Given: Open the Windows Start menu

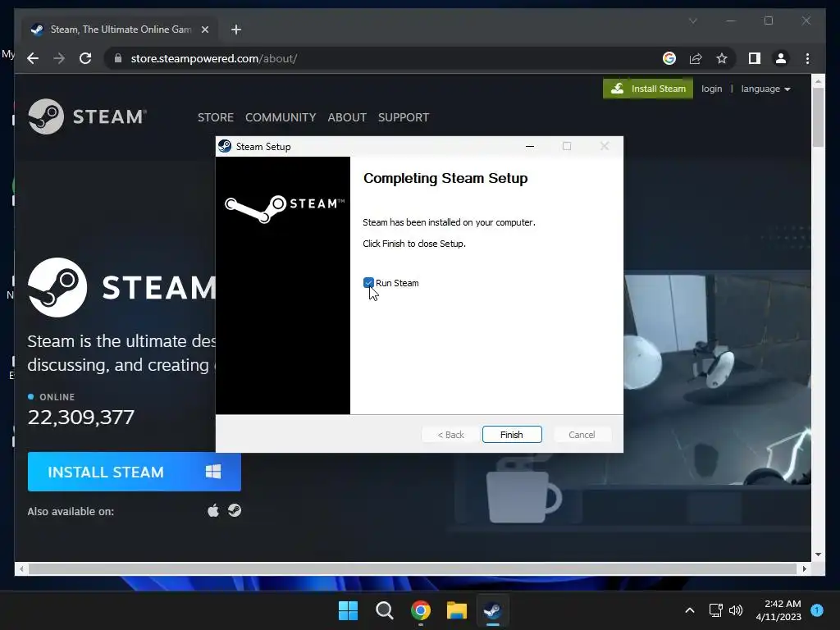Looking at the screenshot, I should tap(348, 610).
